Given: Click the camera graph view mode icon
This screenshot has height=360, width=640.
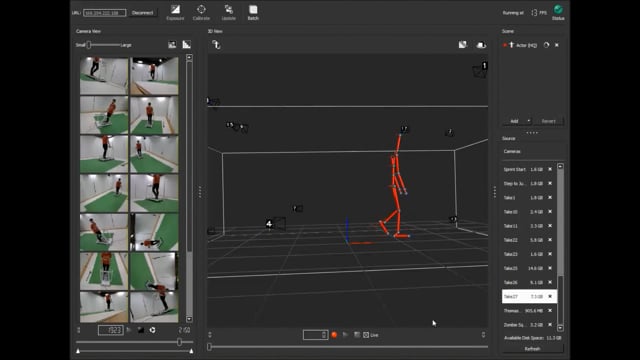Looking at the screenshot, I should tap(187, 44).
